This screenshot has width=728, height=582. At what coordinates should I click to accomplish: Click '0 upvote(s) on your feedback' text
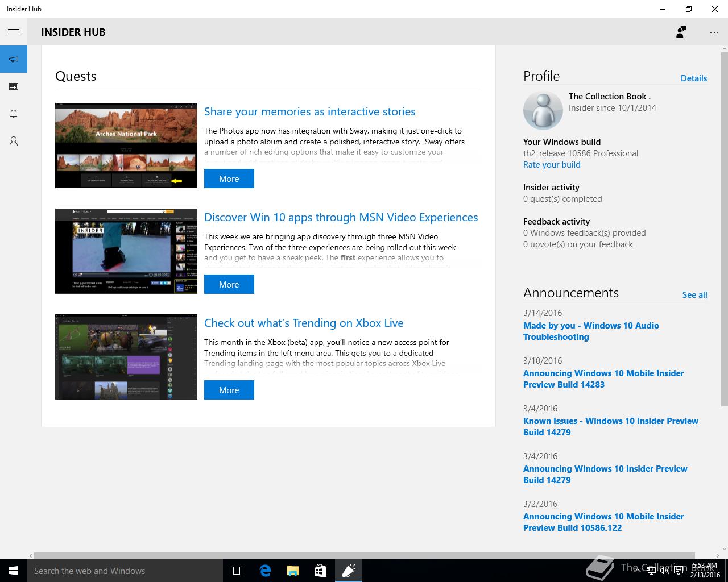click(x=578, y=244)
